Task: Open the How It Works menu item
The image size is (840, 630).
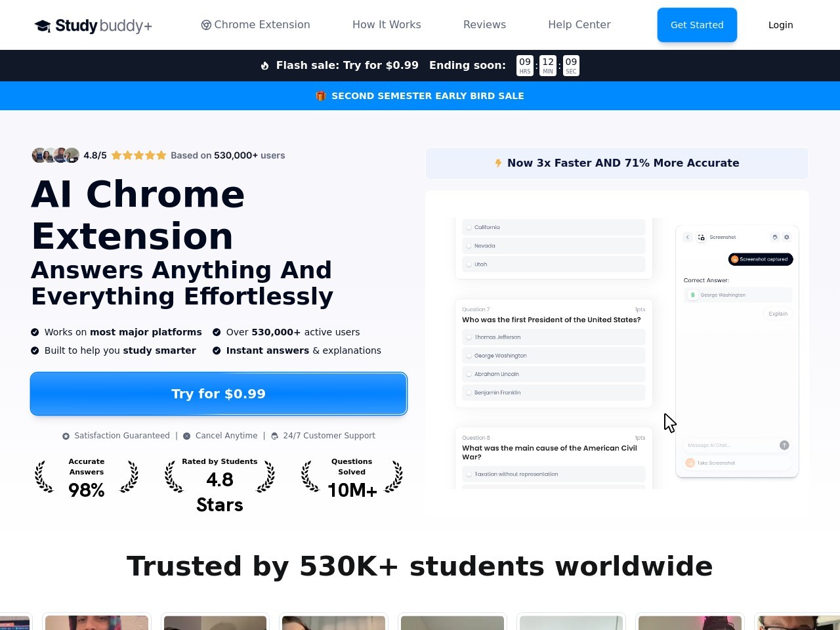Action: pyautogui.click(x=387, y=25)
